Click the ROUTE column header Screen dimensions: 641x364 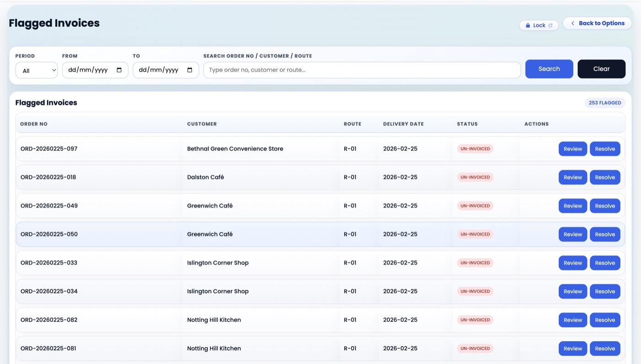pos(353,124)
